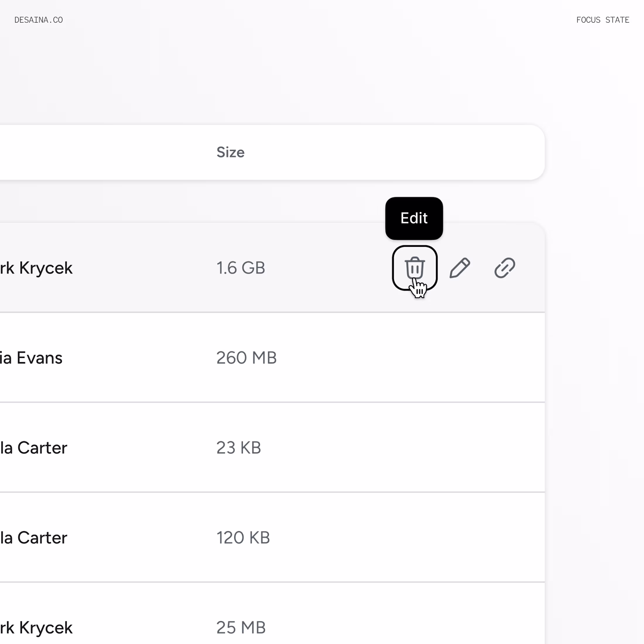
Task: Click the Size column header
Action: pyautogui.click(x=230, y=152)
